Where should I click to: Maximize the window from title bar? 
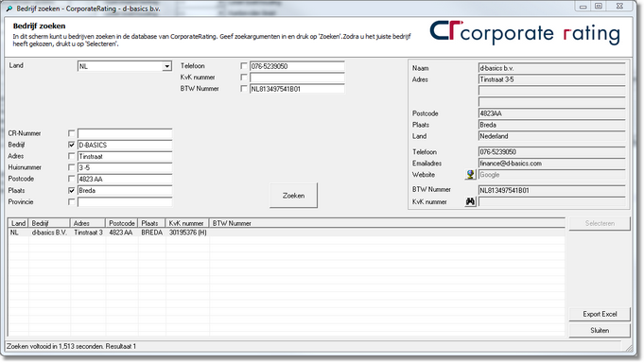tap(600, 7)
